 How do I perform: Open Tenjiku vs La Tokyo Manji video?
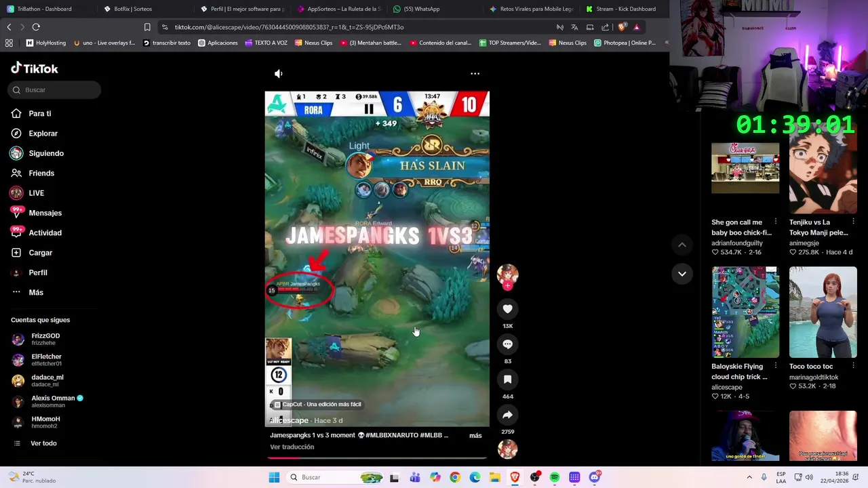pos(823,168)
